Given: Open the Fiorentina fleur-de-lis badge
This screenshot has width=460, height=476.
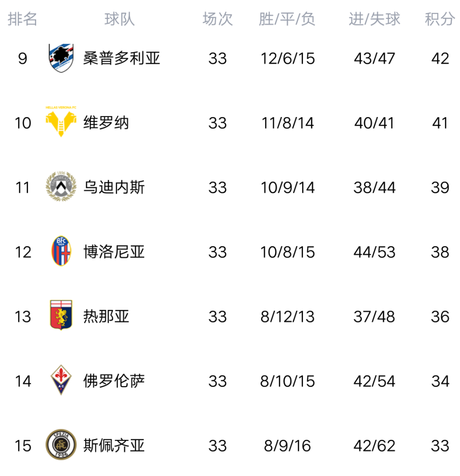Looking at the screenshot, I should pyautogui.click(x=61, y=380).
